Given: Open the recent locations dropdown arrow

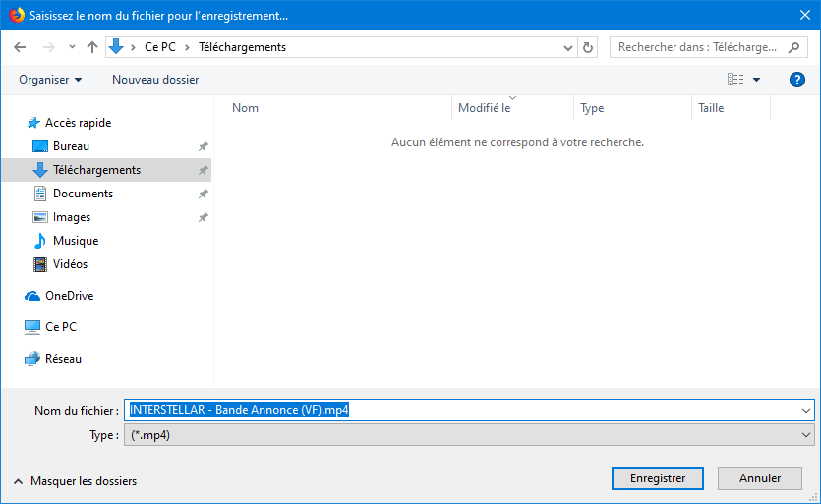Looking at the screenshot, I should [72, 47].
